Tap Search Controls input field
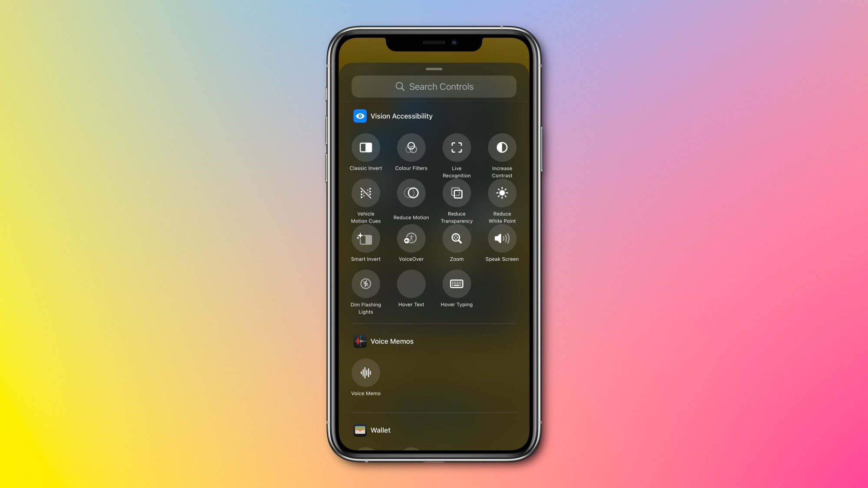Image resolution: width=868 pixels, height=488 pixels. coord(434,86)
